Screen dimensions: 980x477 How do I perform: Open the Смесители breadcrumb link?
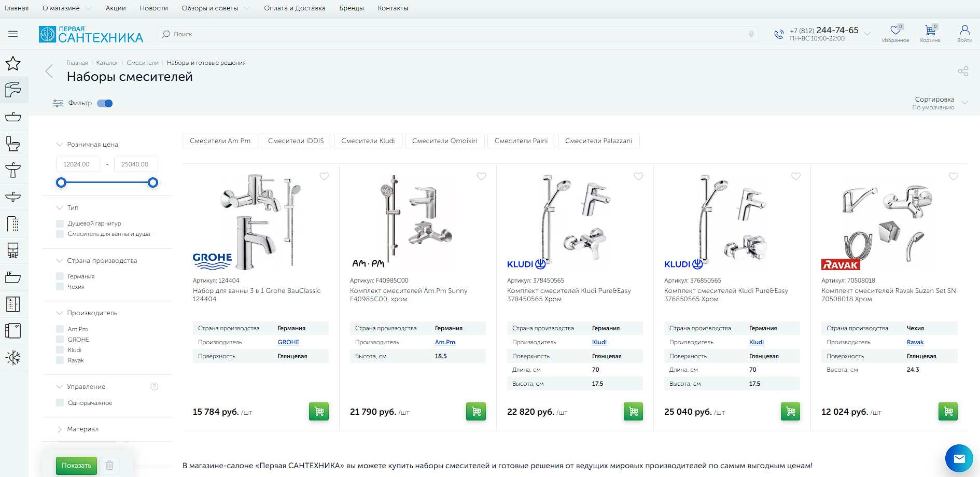pyautogui.click(x=143, y=63)
